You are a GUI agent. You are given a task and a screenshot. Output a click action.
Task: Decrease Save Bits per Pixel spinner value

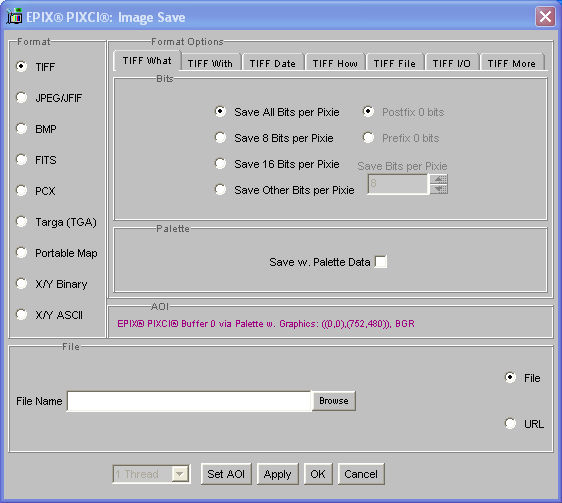(x=439, y=189)
